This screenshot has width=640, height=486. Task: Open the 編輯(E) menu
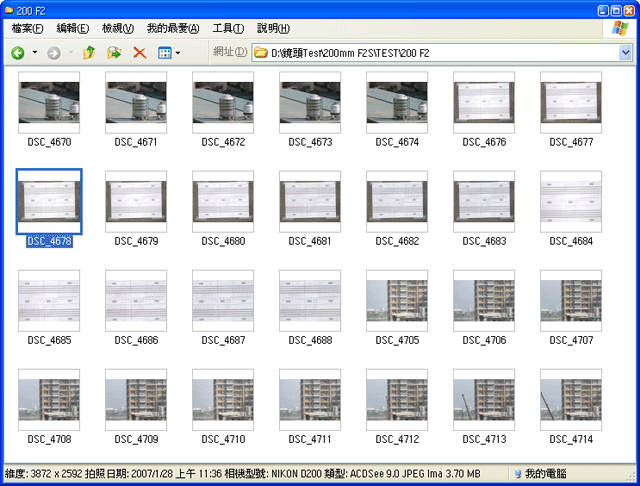[73, 28]
